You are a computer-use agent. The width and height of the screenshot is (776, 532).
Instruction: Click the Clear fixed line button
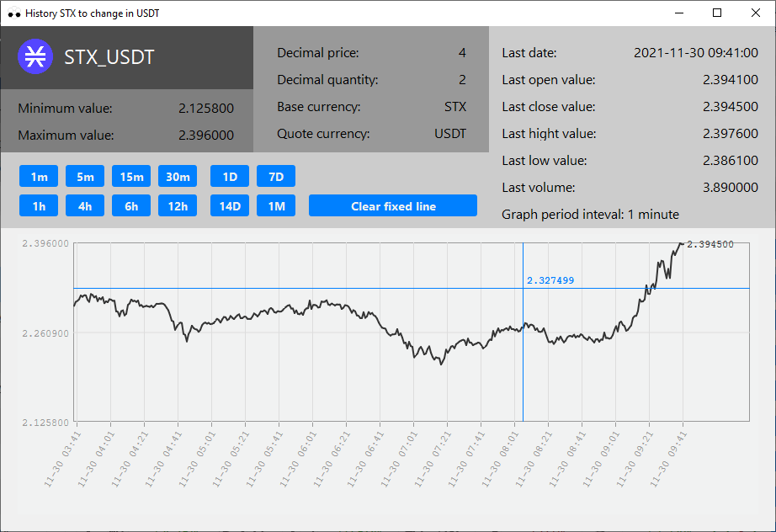tap(393, 205)
